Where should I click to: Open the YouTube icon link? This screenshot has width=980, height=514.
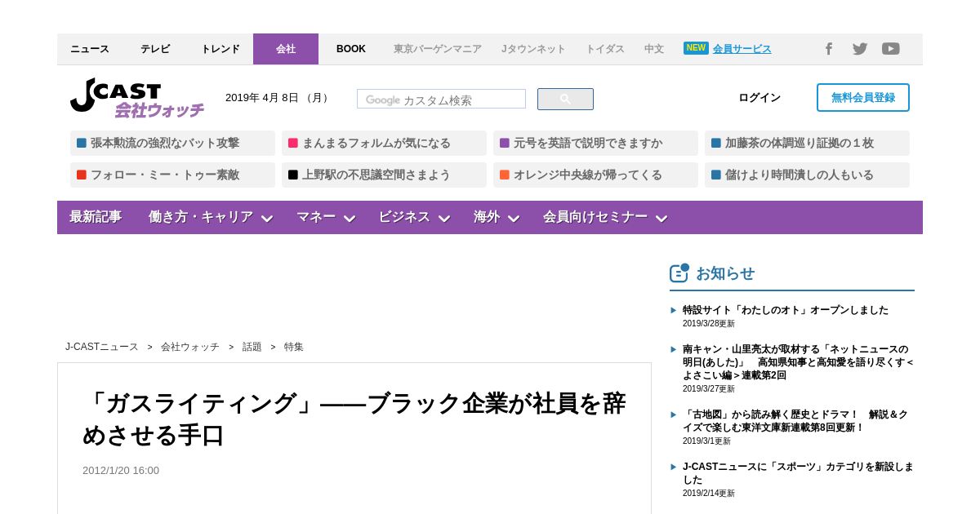891,49
